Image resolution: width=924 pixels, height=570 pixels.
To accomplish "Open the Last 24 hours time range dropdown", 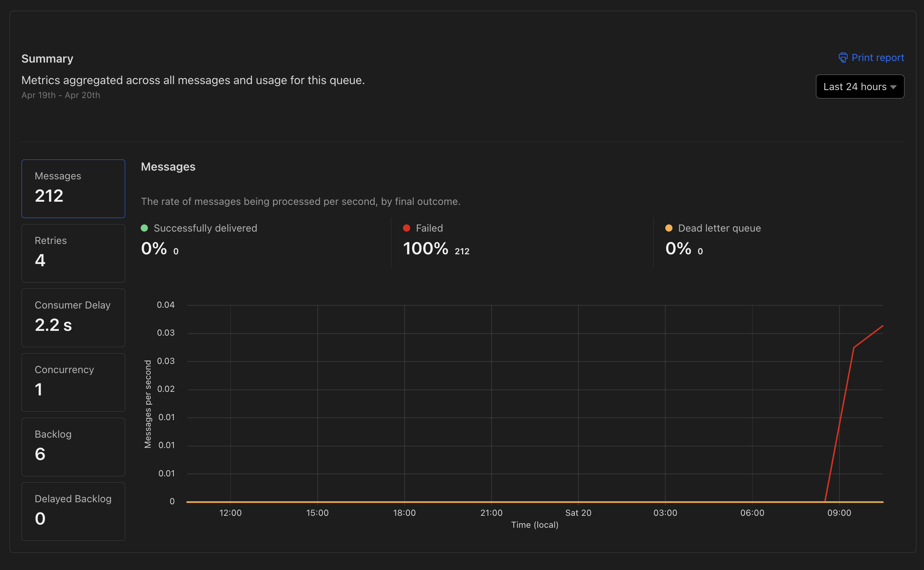I will (x=859, y=86).
